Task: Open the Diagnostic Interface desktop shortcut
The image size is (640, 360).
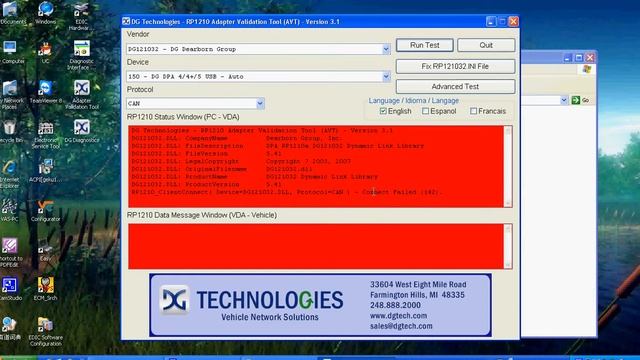Action: pyautogui.click(x=81, y=55)
